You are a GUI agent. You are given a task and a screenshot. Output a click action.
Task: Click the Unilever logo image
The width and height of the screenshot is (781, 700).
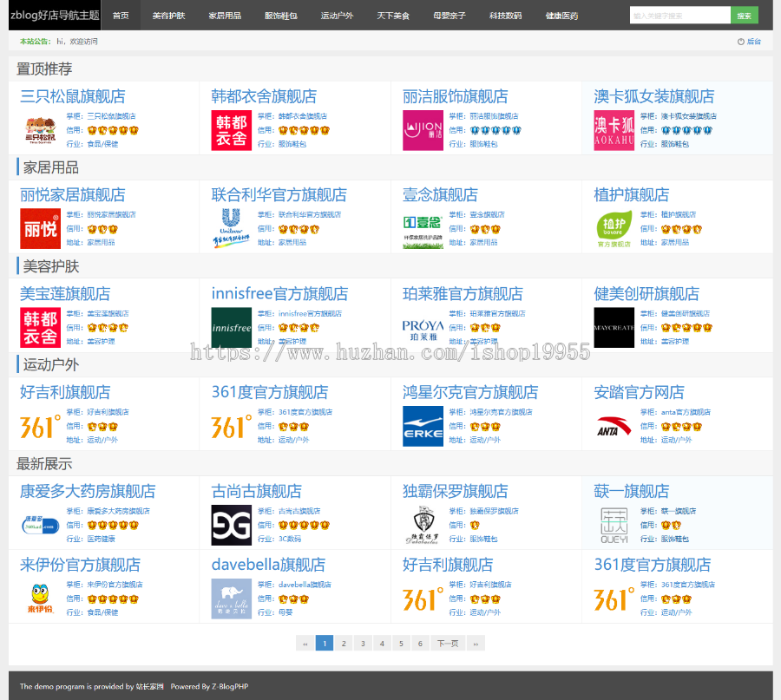point(231,228)
